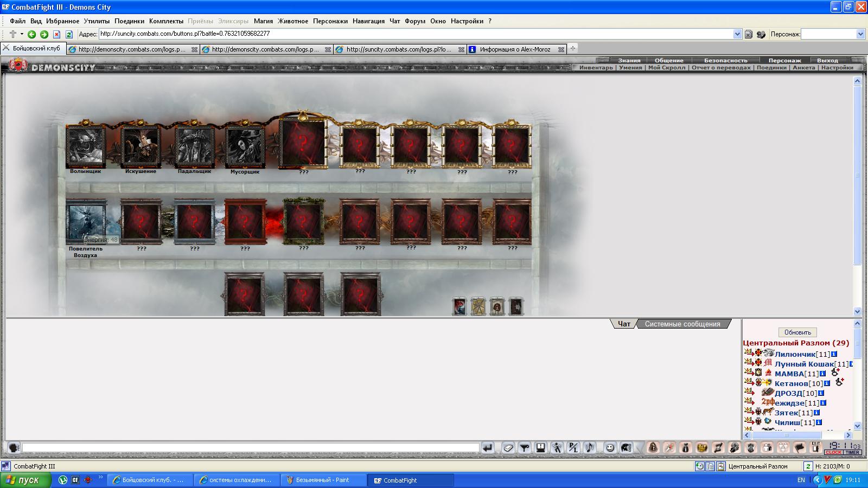
Task: Click private message arrow for Зятек
Action: (749, 412)
